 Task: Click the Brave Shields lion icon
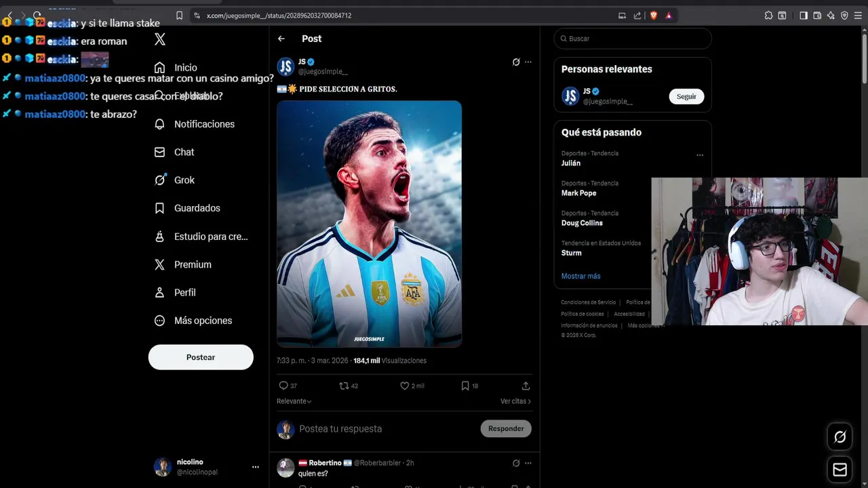tap(654, 16)
